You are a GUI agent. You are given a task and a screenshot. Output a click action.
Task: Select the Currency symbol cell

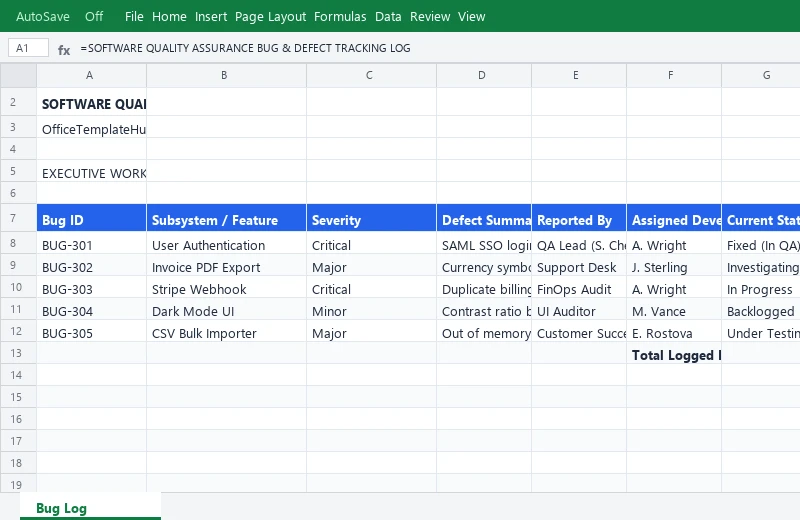coord(484,265)
